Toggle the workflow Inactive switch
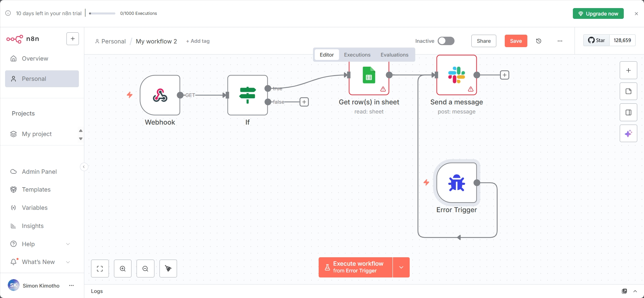 coord(446,41)
